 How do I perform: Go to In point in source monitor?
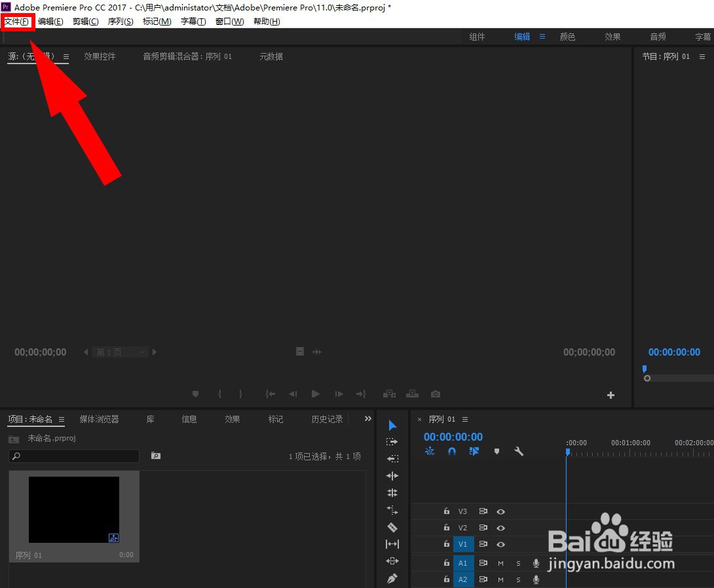pos(271,394)
